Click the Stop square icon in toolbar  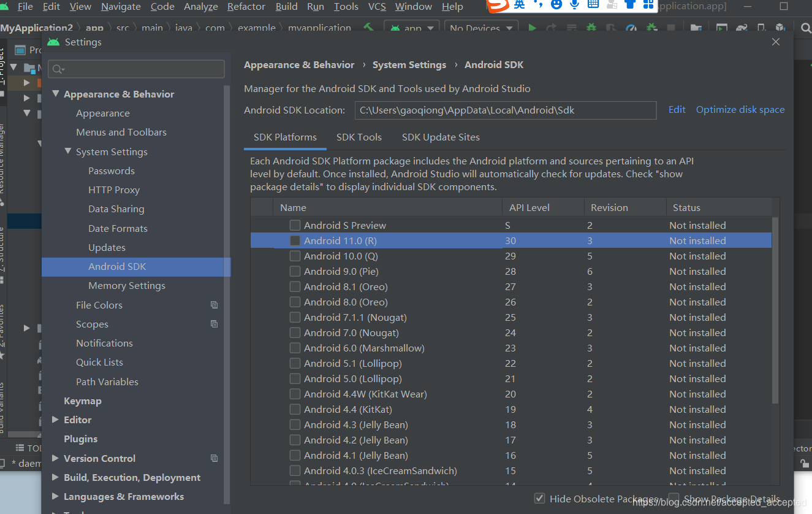click(x=672, y=28)
